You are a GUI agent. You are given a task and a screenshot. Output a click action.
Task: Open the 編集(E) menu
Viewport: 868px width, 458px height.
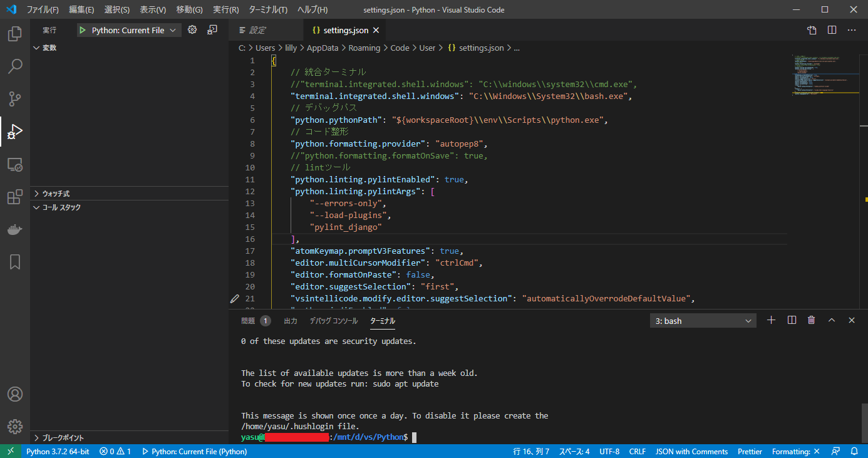click(81, 10)
